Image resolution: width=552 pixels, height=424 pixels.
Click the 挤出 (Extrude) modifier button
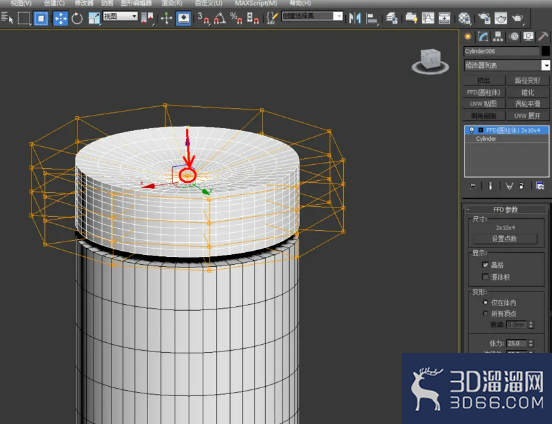click(x=484, y=81)
